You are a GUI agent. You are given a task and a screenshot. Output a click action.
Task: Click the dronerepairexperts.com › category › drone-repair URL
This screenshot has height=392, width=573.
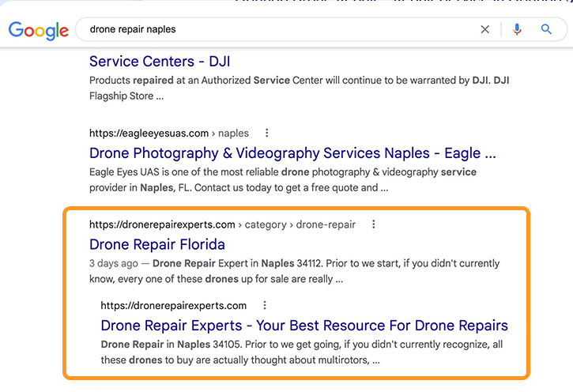(222, 224)
